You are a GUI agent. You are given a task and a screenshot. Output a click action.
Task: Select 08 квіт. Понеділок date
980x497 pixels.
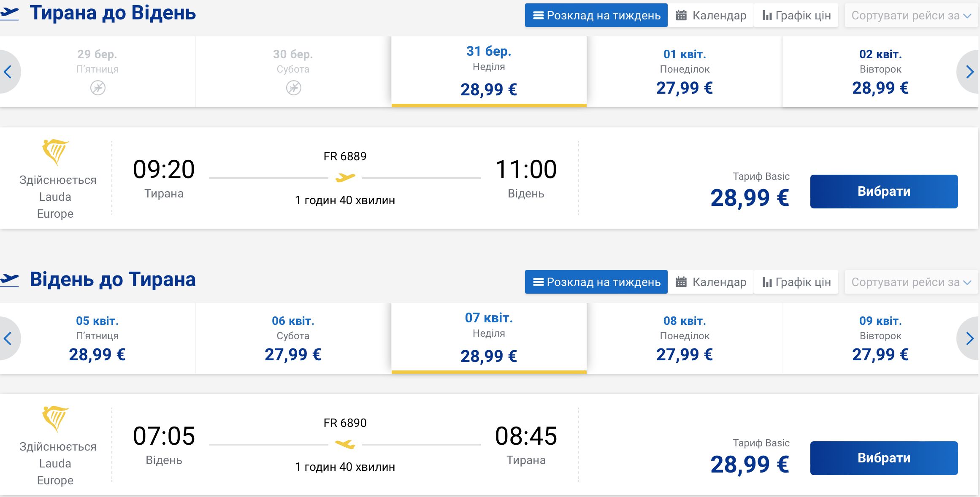coord(685,338)
